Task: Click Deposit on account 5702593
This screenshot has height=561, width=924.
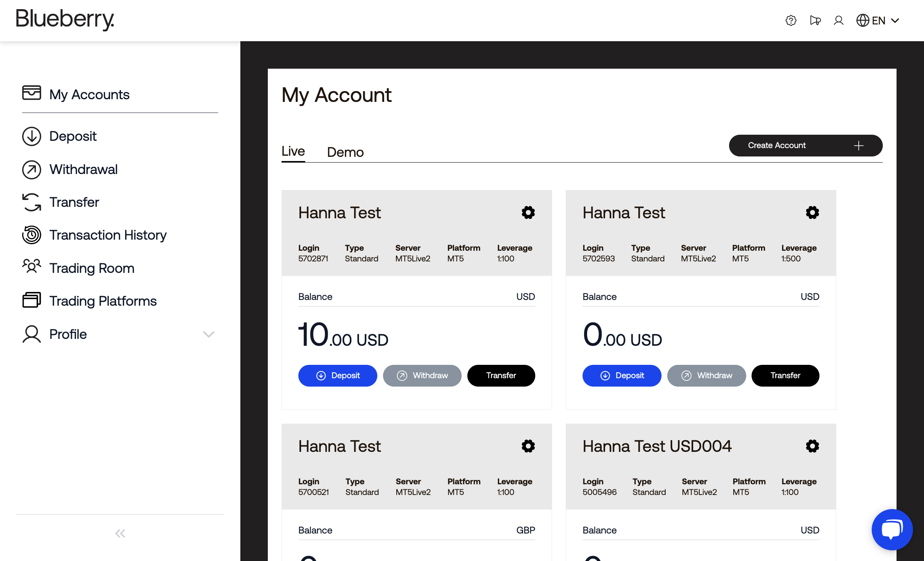Action: coord(622,376)
